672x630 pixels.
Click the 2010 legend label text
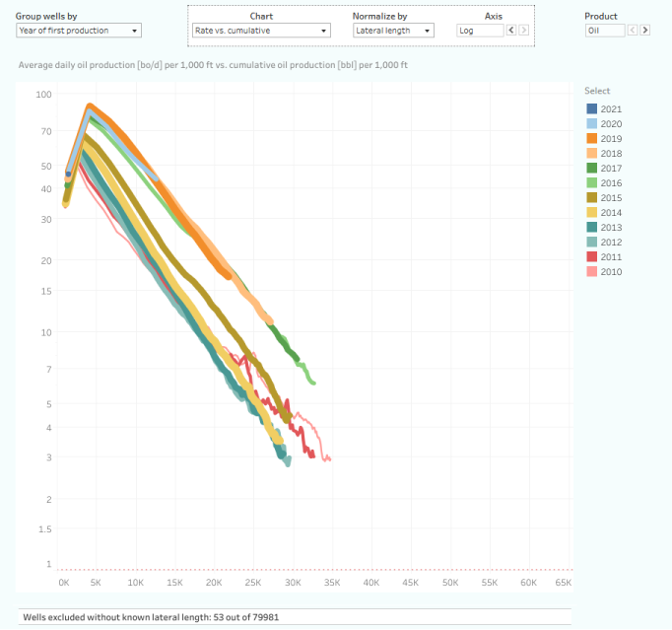click(x=611, y=272)
